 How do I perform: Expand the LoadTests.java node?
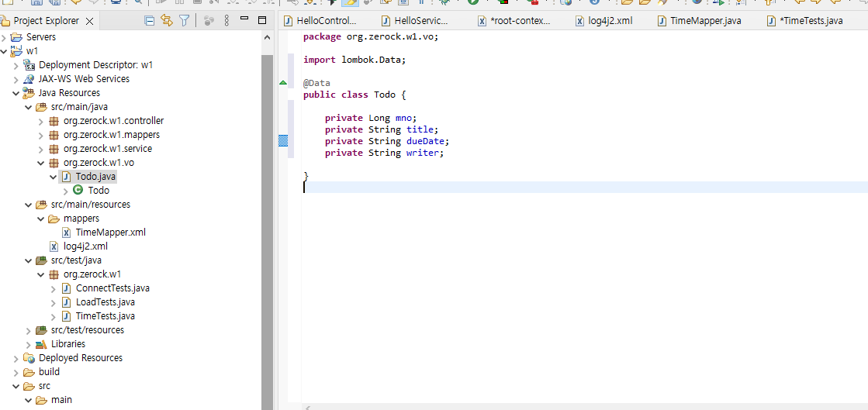pos(54,302)
